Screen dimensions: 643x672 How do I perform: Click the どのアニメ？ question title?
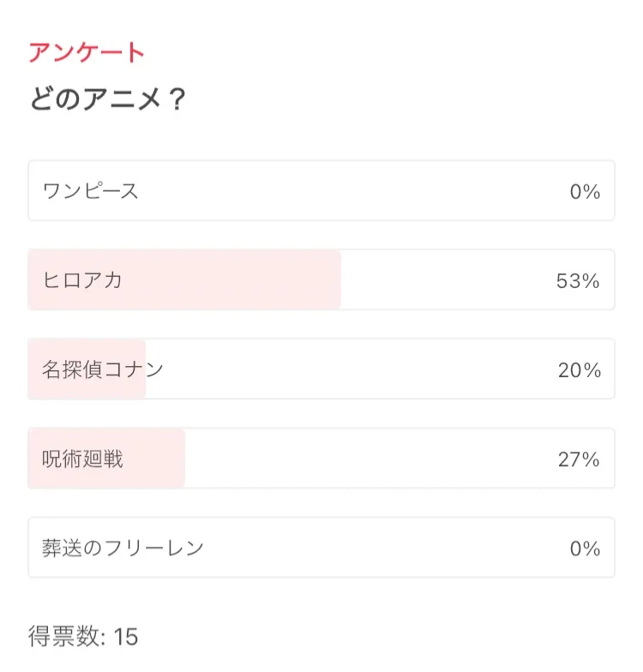click(108, 100)
